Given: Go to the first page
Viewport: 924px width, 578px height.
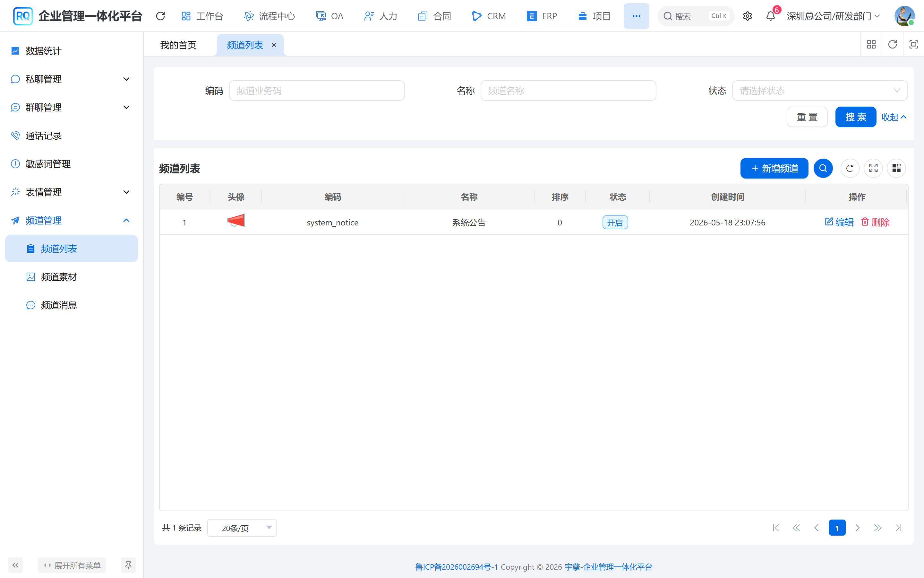Looking at the screenshot, I should click(x=776, y=528).
